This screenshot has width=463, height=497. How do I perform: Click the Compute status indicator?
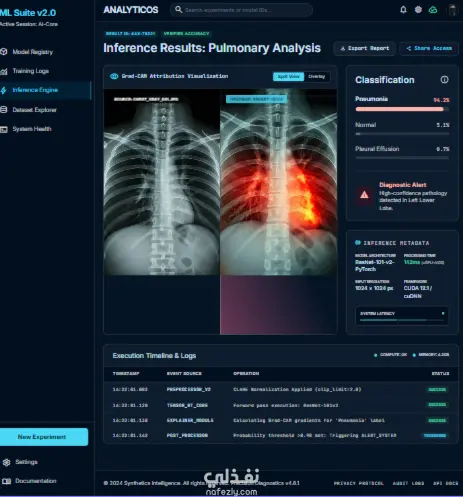(390, 355)
